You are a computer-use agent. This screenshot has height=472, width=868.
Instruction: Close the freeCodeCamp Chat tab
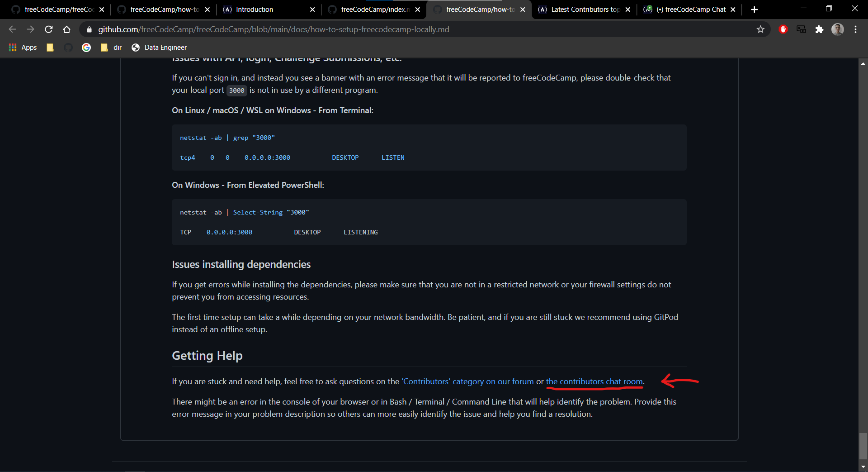(x=733, y=10)
